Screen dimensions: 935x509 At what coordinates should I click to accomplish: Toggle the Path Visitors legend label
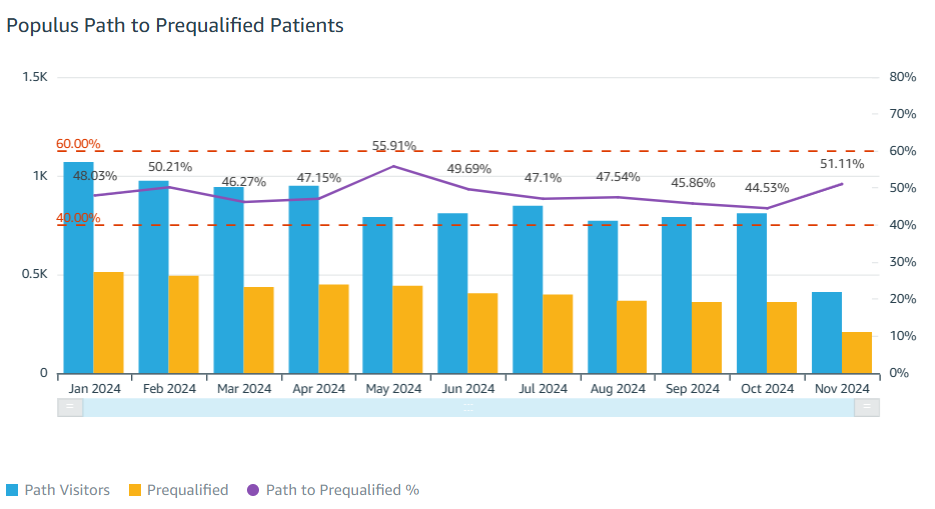click(68, 490)
